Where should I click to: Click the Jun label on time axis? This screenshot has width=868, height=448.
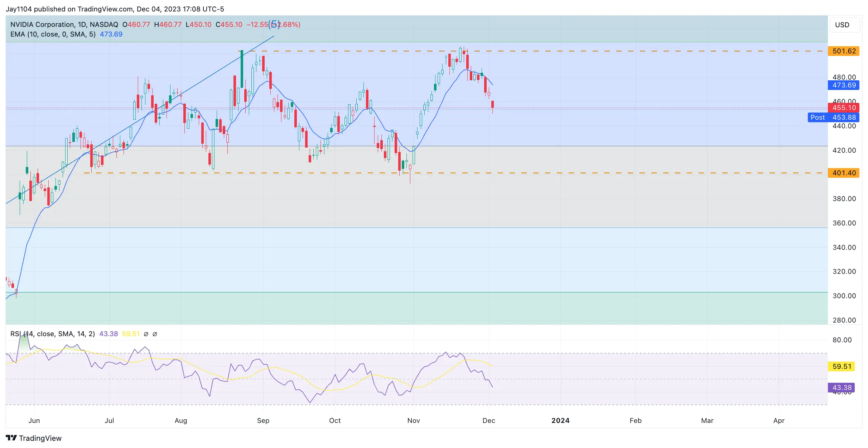(34, 420)
